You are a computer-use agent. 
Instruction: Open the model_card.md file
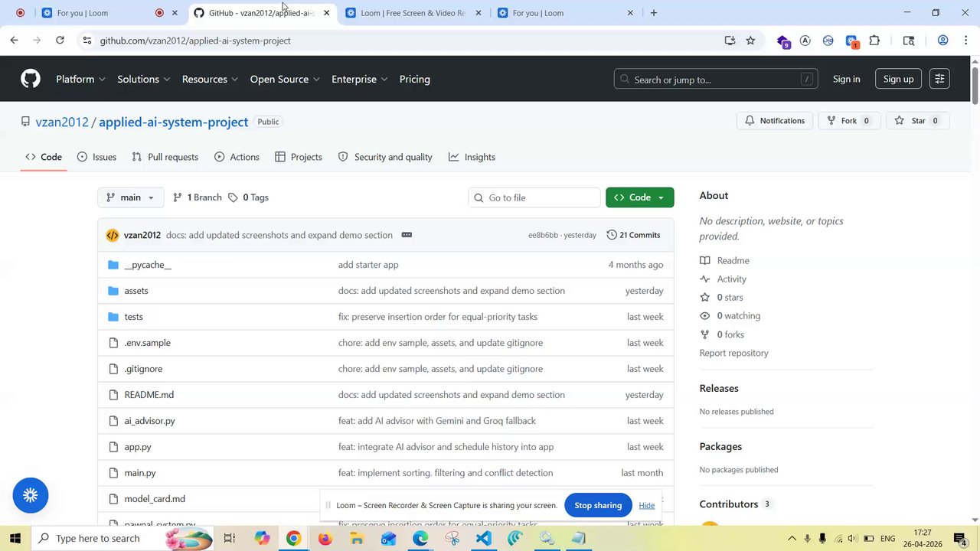(155, 499)
